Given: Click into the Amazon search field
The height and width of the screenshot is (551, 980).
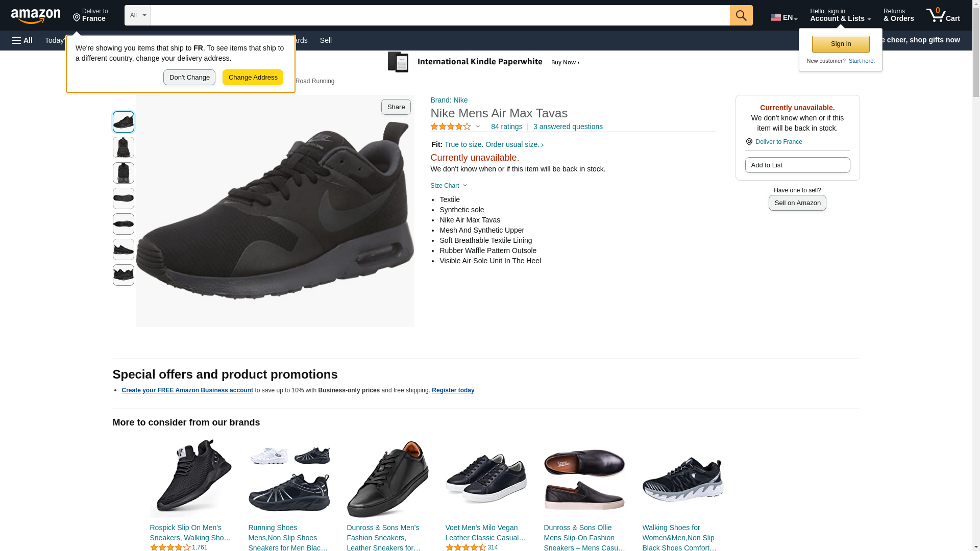Looking at the screenshot, I should [x=440, y=15].
